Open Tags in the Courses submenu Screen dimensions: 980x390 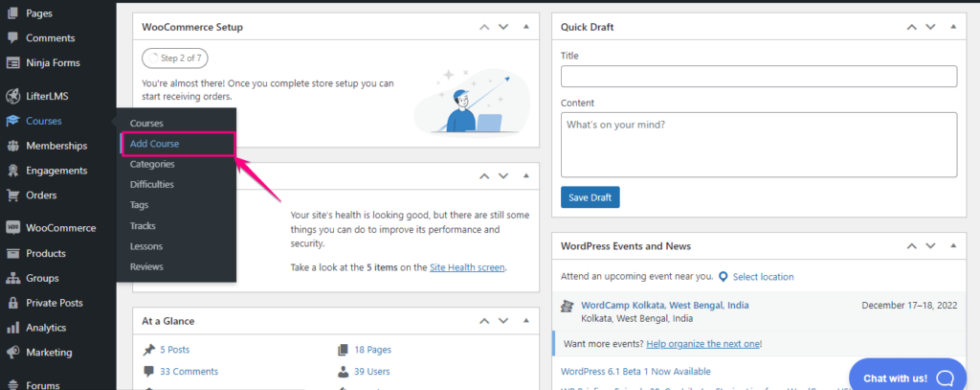click(139, 205)
